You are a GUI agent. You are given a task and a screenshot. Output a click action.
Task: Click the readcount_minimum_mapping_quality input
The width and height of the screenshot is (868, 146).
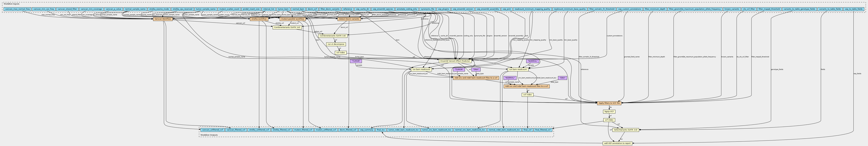pos(532,9)
